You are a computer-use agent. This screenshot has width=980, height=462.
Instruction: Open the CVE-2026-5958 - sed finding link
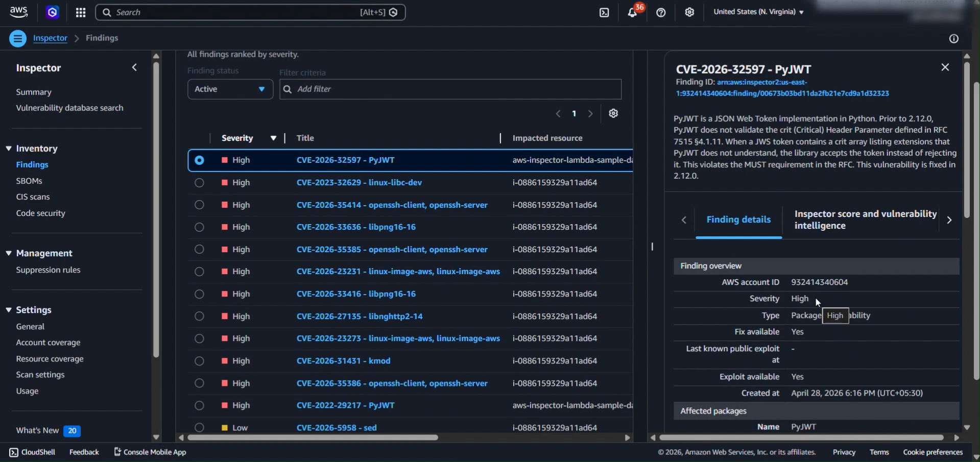pyautogui.click(x=337, y=428)
